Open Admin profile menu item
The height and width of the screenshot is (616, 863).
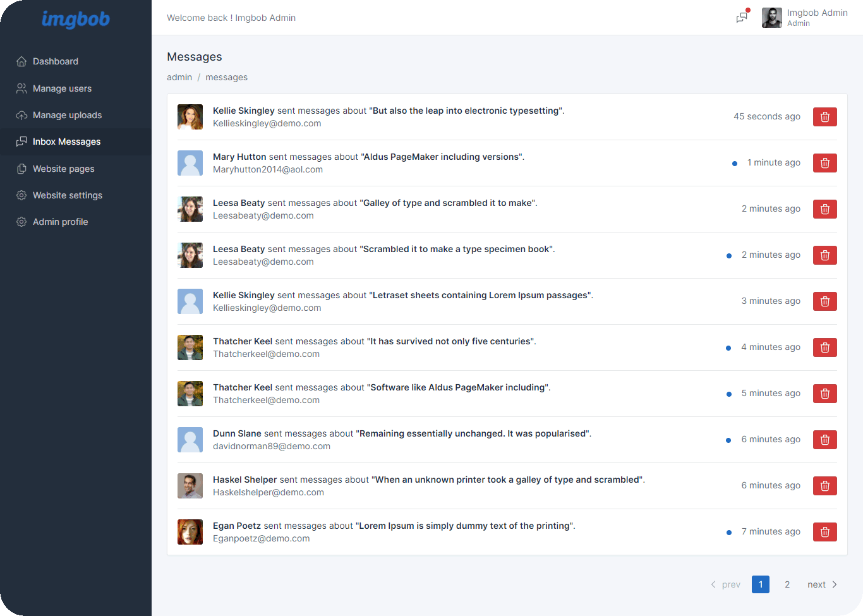76,222
